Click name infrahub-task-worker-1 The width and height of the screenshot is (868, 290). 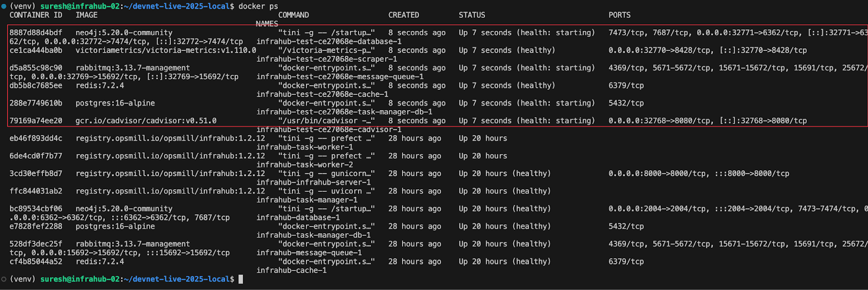[305, 147]
